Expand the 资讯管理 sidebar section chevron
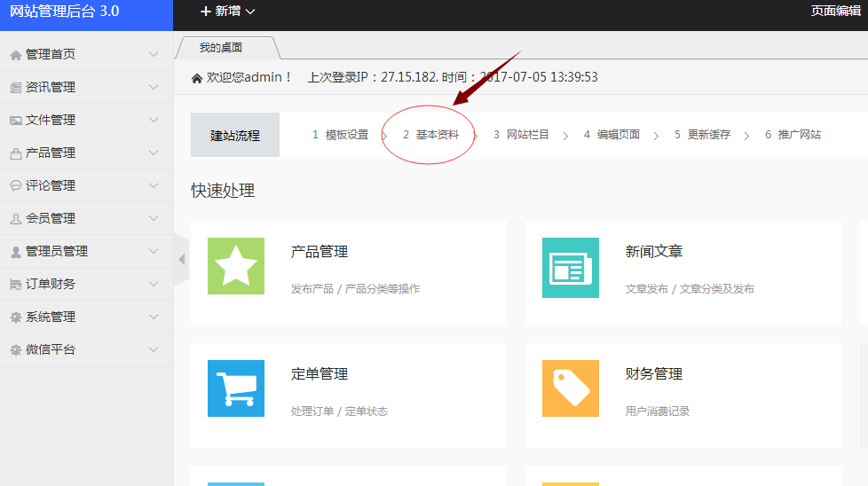The image size is (868, 486). click(x=154, y=87)
